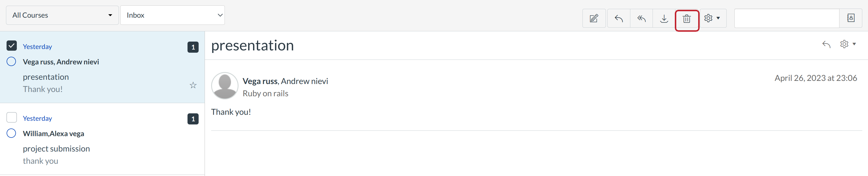Check the project submission conversation checkbox
Viewport: 868px width, 176px height.
tap(12, 117)
